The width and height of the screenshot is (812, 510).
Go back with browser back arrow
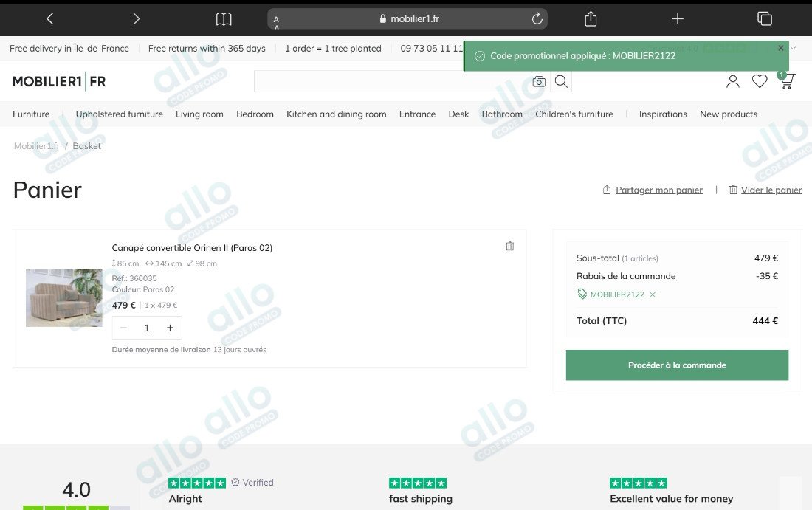tap(49, 18)
